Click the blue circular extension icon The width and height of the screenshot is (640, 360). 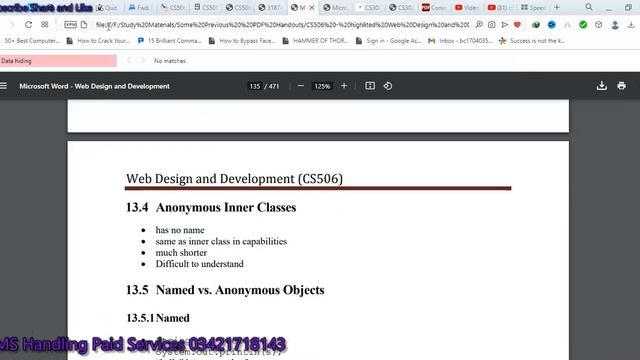551,24
